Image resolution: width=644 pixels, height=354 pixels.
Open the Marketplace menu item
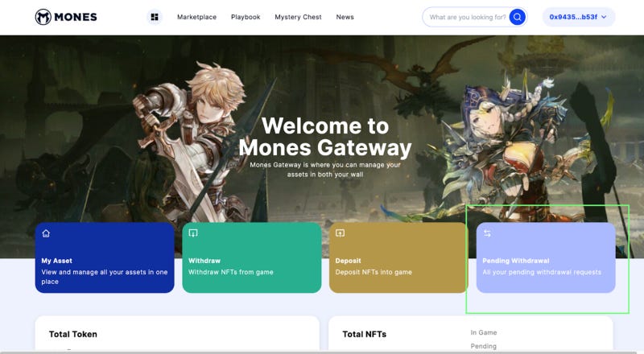click(x=196, y=17)
